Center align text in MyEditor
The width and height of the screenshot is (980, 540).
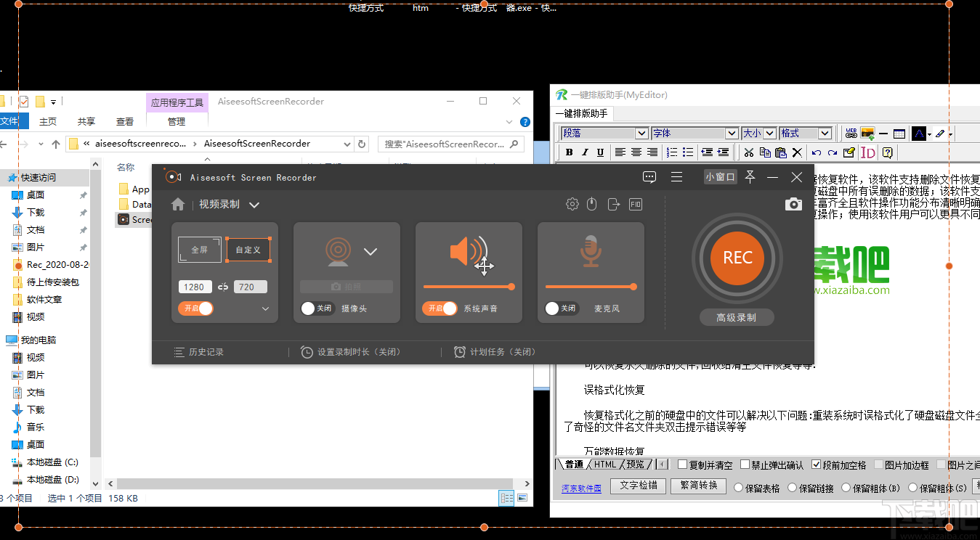pyautogui.click(x=636, y=152)
